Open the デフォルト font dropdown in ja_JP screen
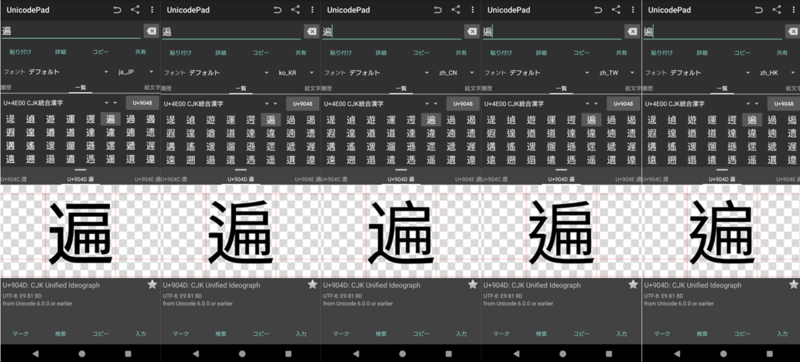This screenshot has width=800, height=362. pos(68,72)
